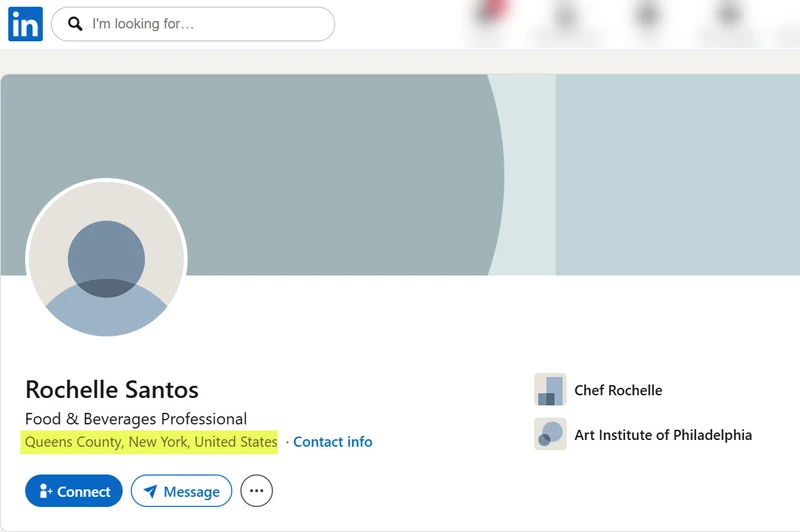The width and height of the screenshot is (800, 532).
Task: Click the Chef Rochelle company logo icon
Action: coord(550,390)
